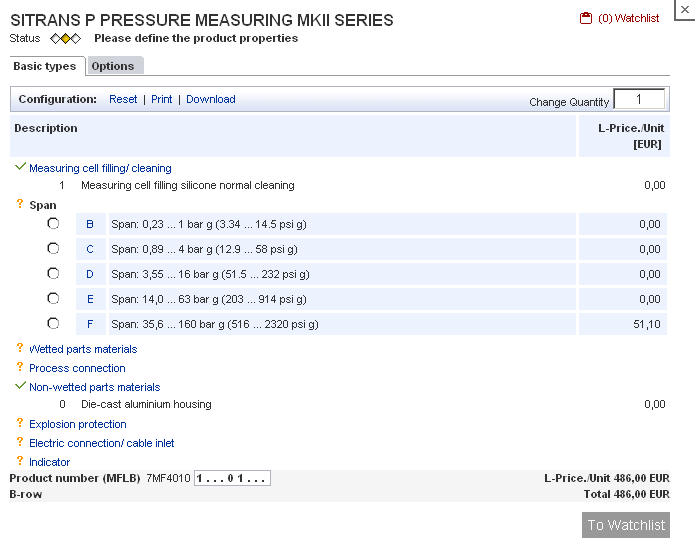Image resolution: width=695 pixels, height=548 pixels.
Task: Click question mark beside Process connection
Action: [x=20, y=367]
